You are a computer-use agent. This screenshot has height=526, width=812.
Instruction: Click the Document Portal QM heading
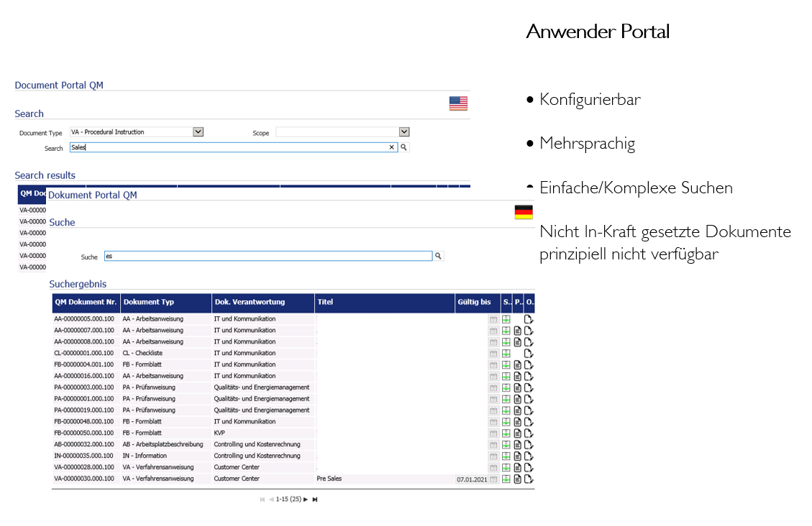(59, 86)
